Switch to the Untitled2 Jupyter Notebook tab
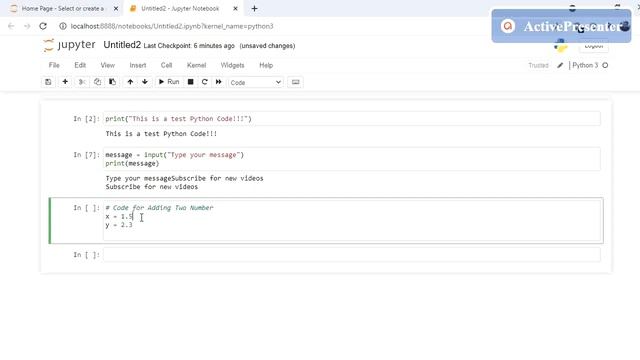The width and height of the screenshot is (640, 360). (180, 9)
